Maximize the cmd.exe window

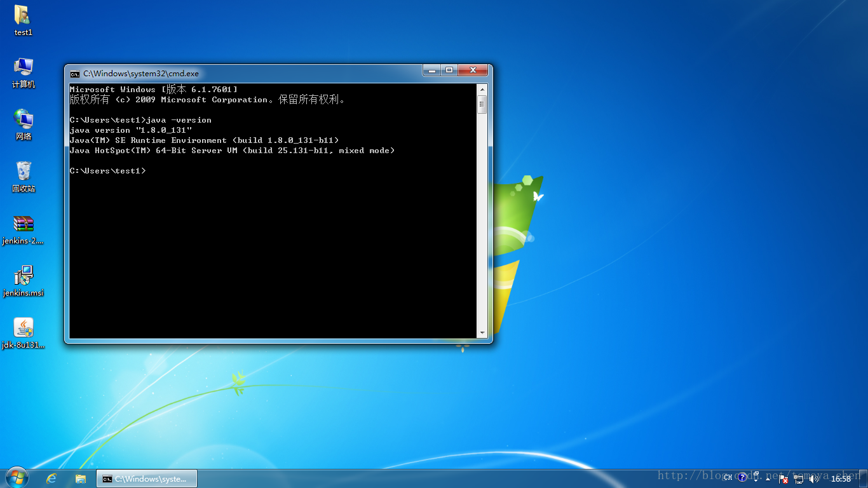coord(449,70)
